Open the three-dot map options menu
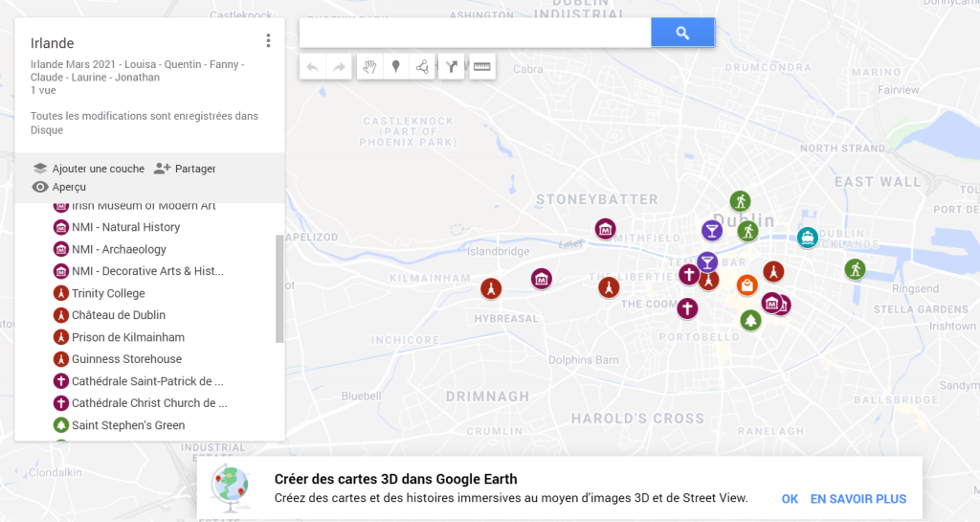Image resolution: width=980 pixels, height=522 pixels. click(268, 40)
